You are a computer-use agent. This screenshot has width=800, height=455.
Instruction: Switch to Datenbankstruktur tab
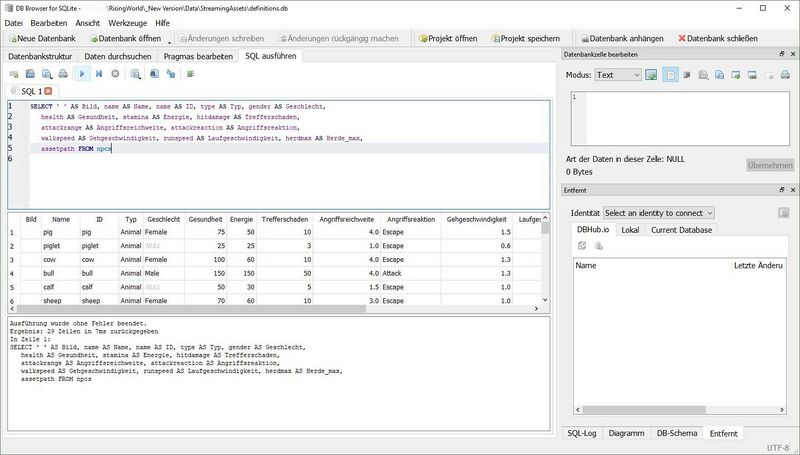point(40,56)
